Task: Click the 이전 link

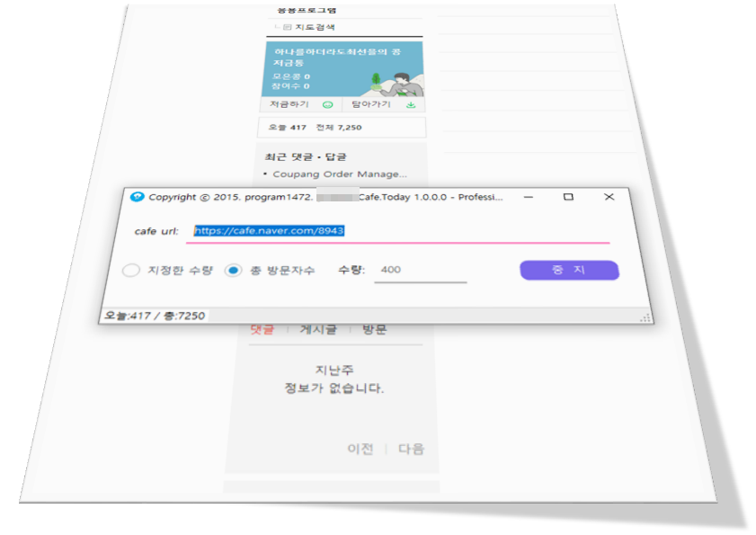Action: tap(360, 449)
